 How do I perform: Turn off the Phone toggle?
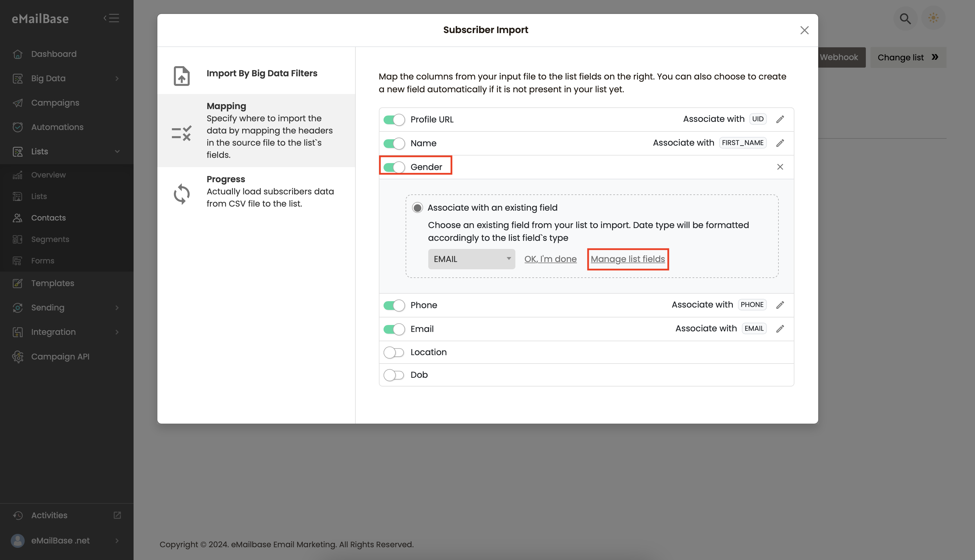[394, 305]
